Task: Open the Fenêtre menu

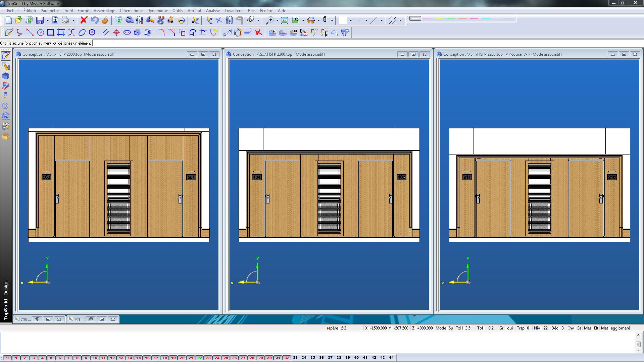Action: 266,11
